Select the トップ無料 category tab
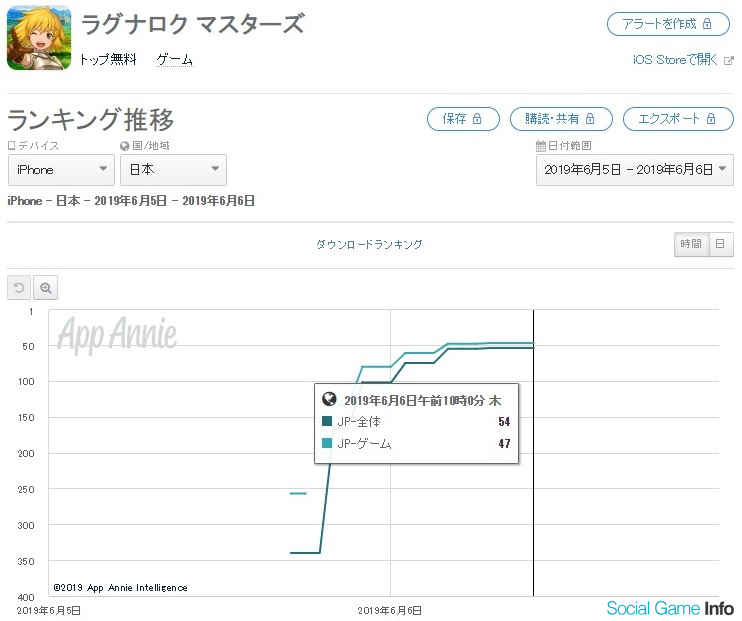Screen dimensions: 742x621 [x=108, y=60]
